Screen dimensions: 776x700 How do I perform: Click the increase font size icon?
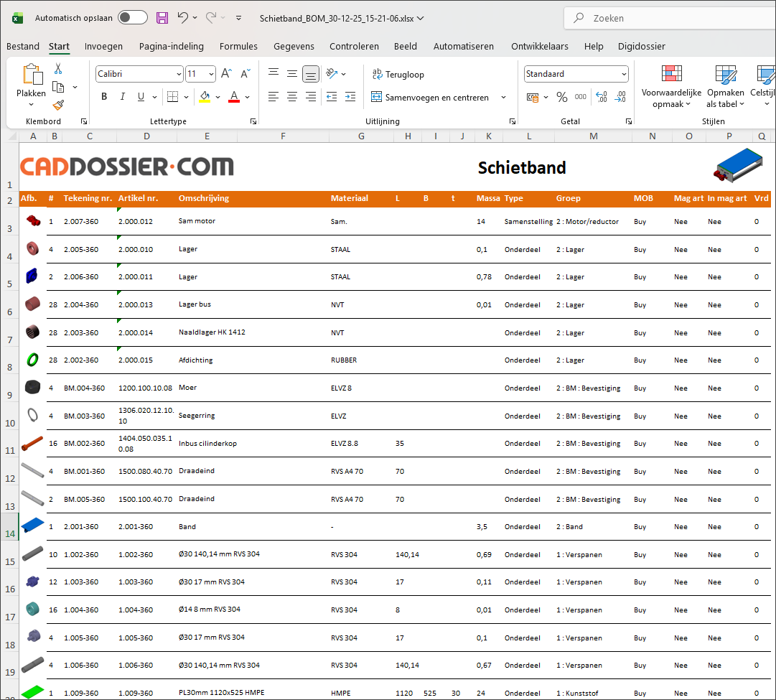pyautogui.click(x=226, y=74)
